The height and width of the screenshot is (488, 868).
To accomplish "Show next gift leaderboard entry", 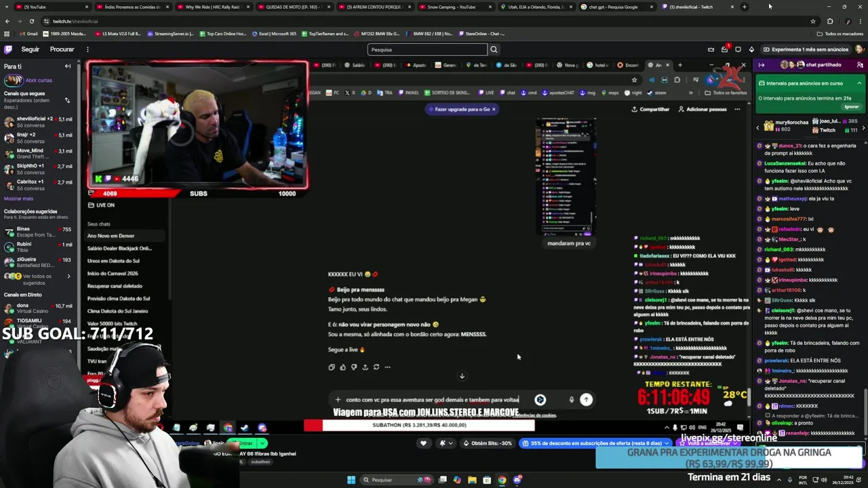I will pos(863,127).
